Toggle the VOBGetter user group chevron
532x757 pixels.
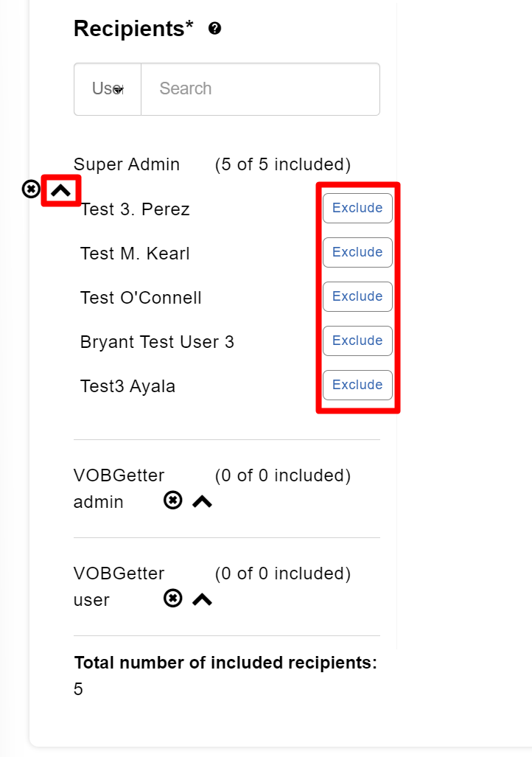pyautogui.click(x=202, y=599)
